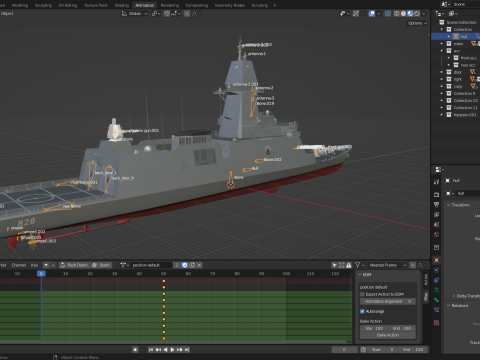Open the Shading workspace tab
The height and width of the screenshot is (360, 480).
pos(122,5)
